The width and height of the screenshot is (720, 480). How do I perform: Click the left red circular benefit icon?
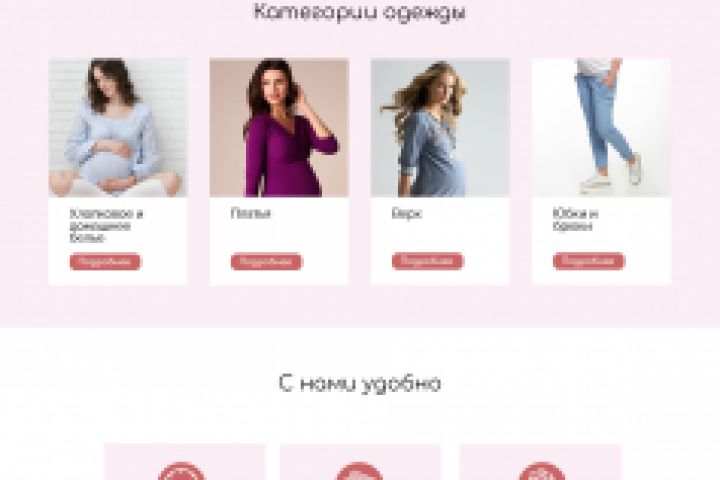[181, 471]
